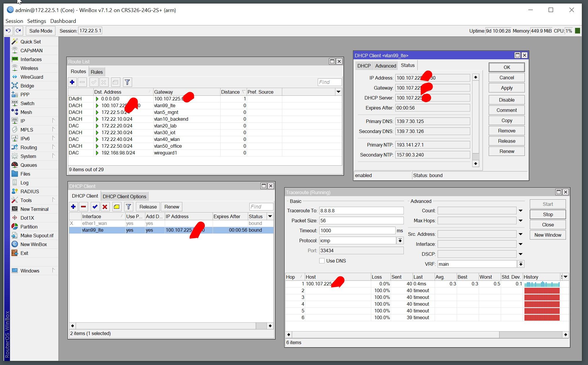Open the Switch sidebar entry
The height and width of the screenshot is (365, 588).
[27, 103]
